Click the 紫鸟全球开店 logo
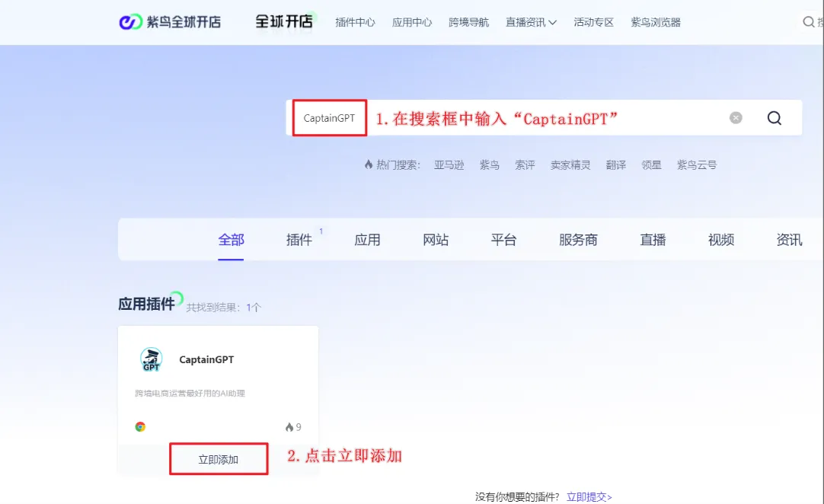Viewport: 824px width, 504px height. point(170,22)
